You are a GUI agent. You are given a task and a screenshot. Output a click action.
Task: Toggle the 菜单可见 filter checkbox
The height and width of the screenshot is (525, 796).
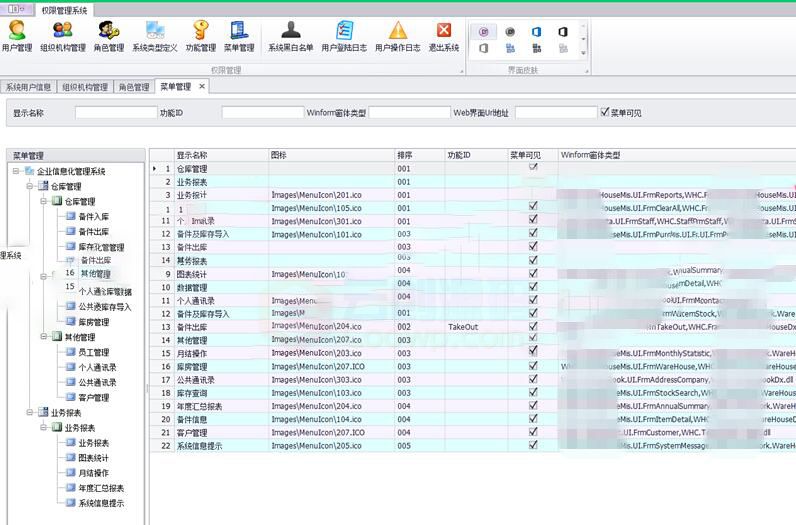(605, 112)
